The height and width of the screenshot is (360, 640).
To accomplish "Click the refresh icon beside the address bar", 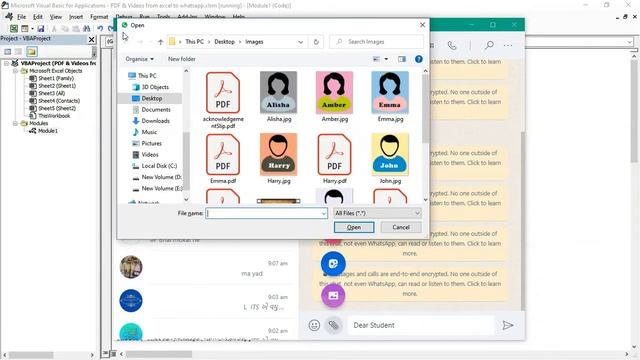I will point(316,42).
